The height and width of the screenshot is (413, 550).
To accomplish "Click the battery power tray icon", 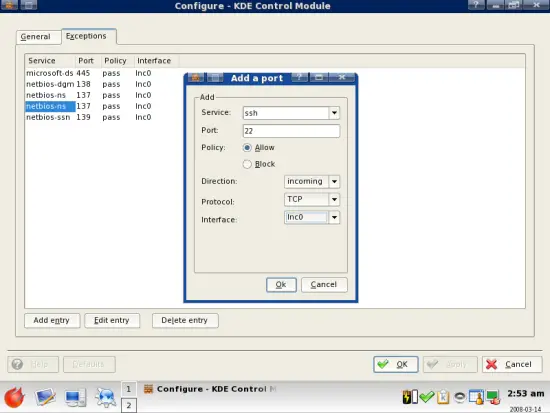I will pyautogui.click(x=410, y=397).
